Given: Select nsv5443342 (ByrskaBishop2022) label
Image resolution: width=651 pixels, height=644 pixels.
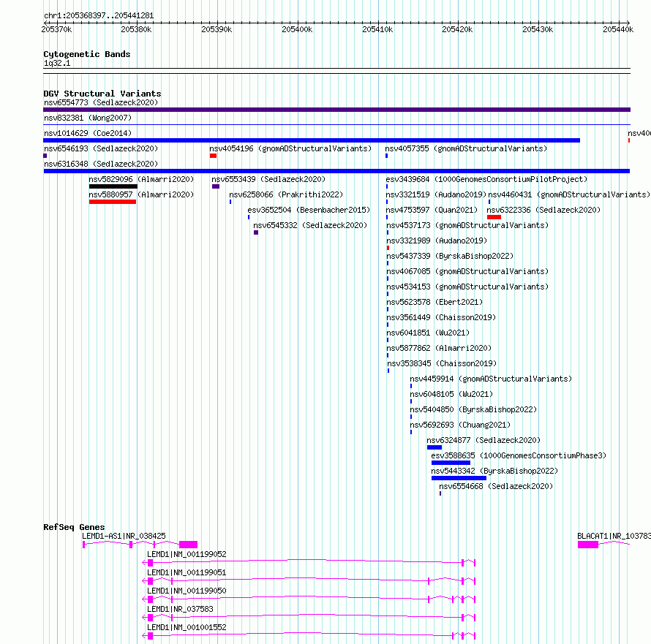Looking at the screenshot, I should pos(494,471).
